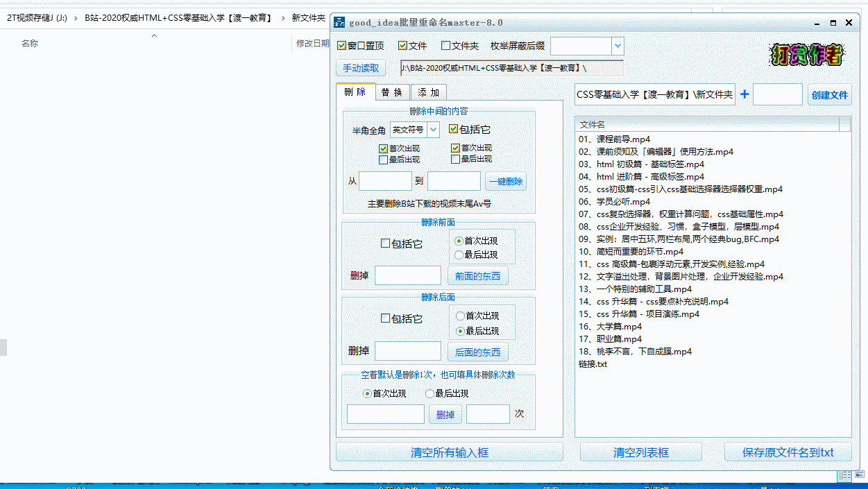Open the 添加 tab
The width and height of the screenshot is (868, 489).
click(428, 92)
